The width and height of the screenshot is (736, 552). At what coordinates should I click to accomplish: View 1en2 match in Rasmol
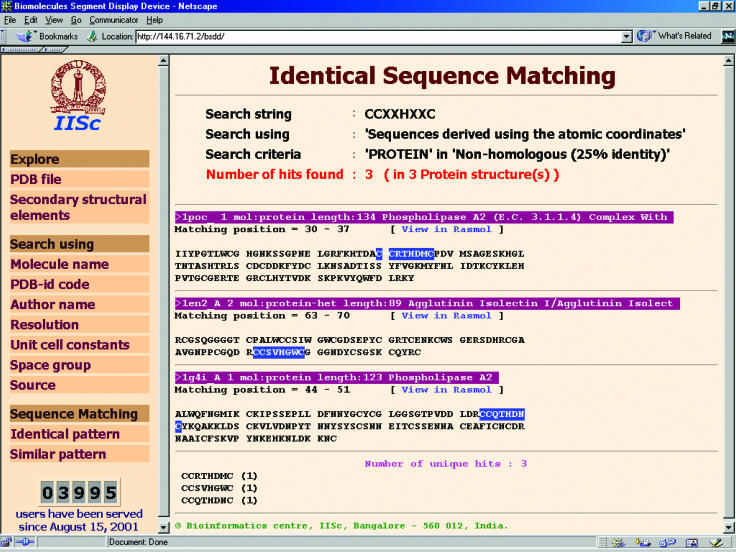(446, 315)
